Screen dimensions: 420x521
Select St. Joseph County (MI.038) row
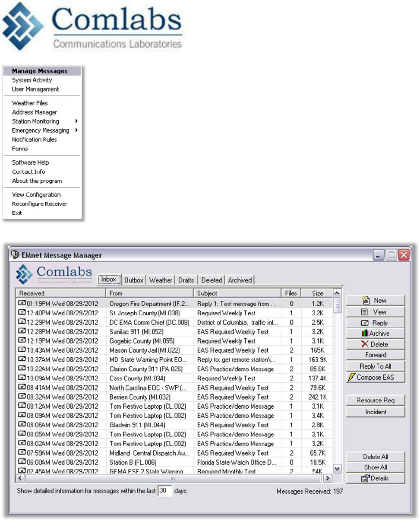coord(174,313)
